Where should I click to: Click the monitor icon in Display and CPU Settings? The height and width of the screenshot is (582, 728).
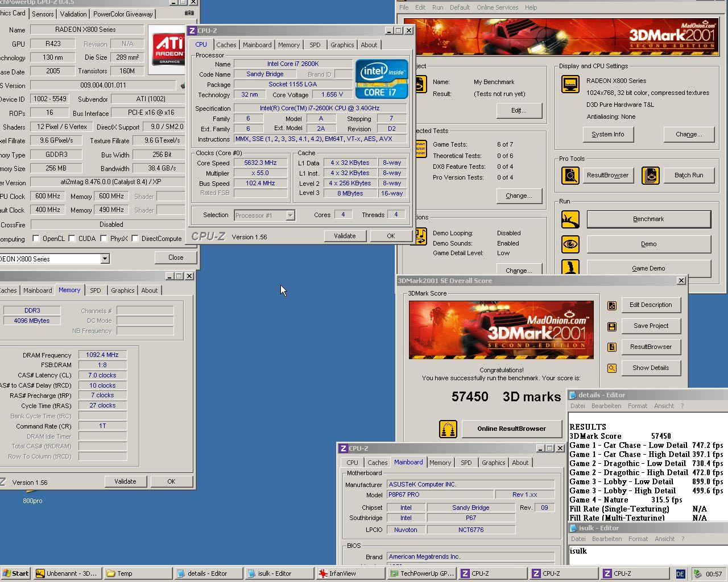pyautogui.click(x=570, y=84)
